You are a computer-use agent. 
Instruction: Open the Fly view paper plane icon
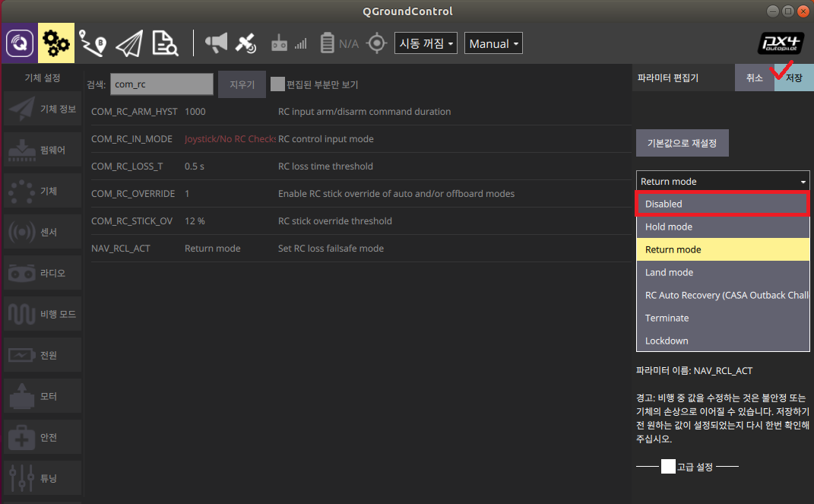[129, 43]
